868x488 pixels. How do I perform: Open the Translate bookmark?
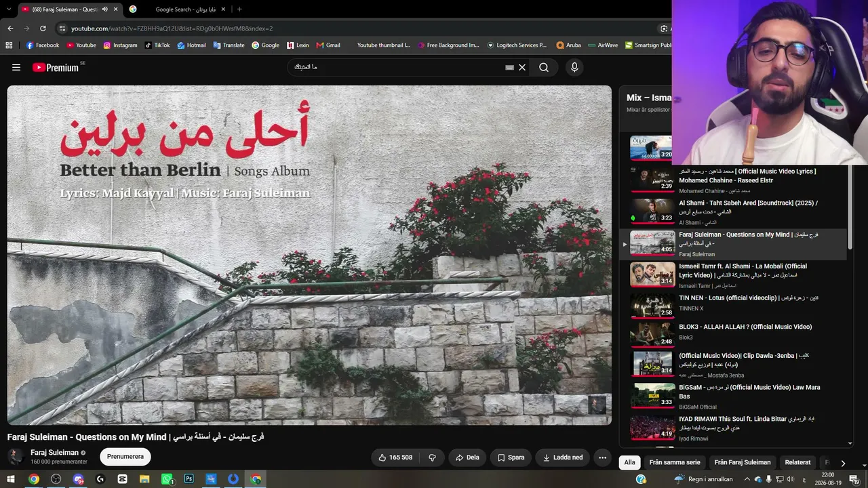[229, 45]
